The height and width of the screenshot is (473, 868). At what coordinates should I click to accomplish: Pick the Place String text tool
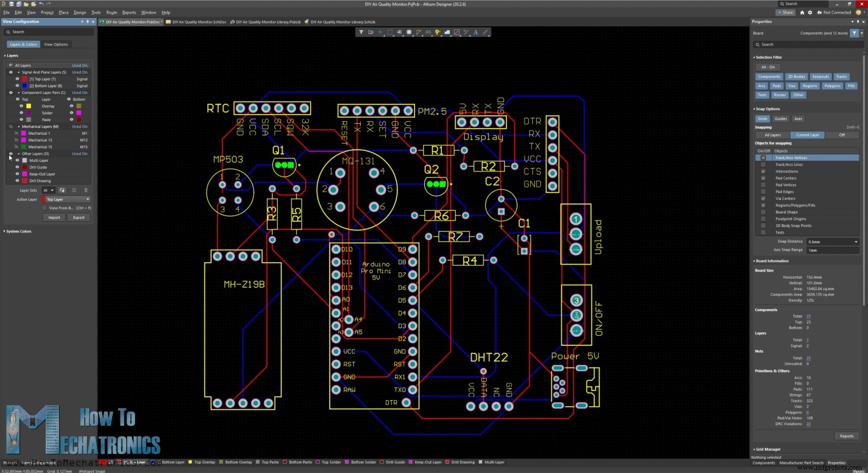click(x=476, y=33)
